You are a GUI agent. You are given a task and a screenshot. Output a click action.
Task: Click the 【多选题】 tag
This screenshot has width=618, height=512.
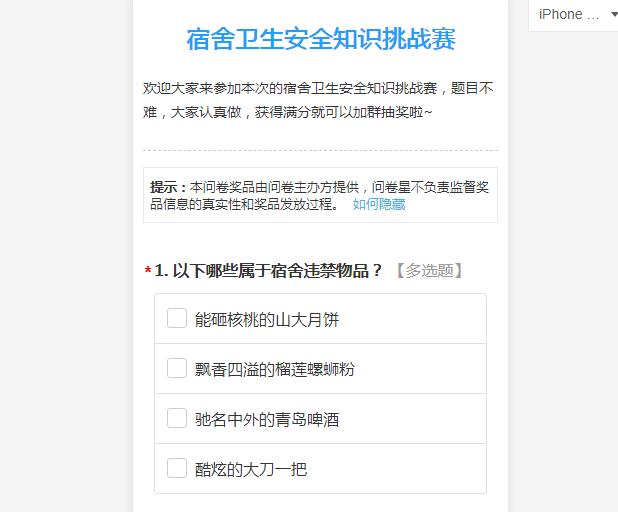[429, 271]
